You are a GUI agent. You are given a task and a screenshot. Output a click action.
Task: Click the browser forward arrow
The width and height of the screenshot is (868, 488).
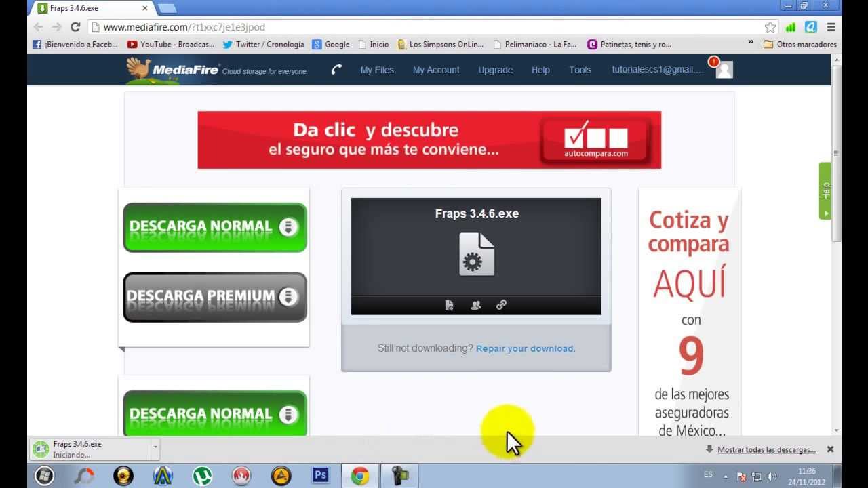pos(57,27)
